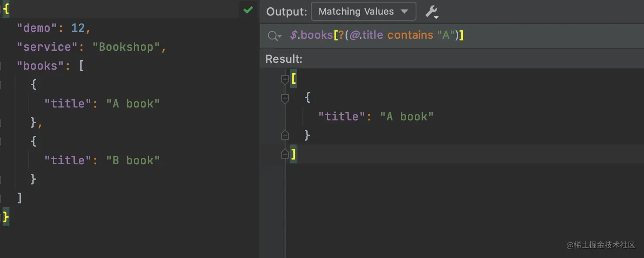Click into the JSONPath expression field
The width and height of the screenshot is (644, 258).
[452, 35]
